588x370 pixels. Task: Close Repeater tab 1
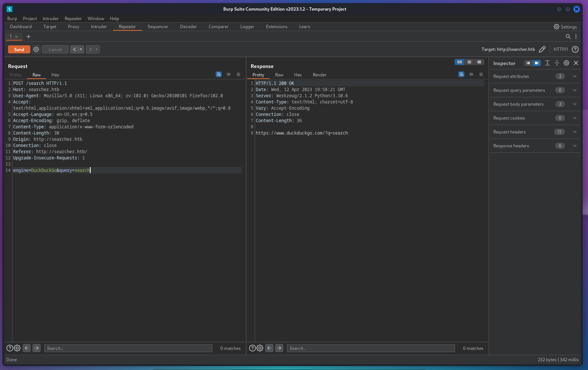[16, 37]
